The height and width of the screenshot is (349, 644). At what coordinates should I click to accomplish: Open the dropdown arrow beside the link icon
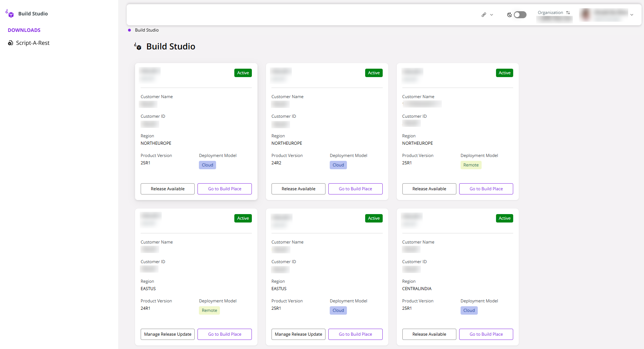[x=491, y=15]
